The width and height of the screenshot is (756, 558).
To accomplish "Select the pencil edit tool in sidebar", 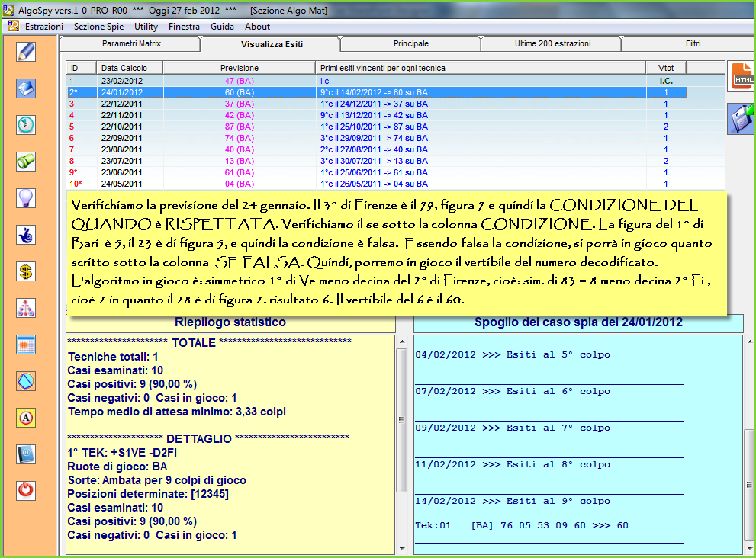I will 26,52.
